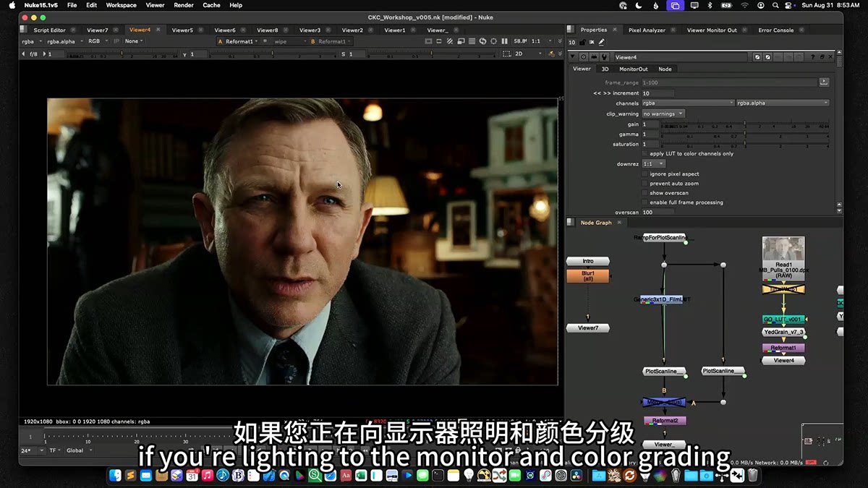Open the rgba.alpha dropdown in Properties
Viewport: 868px width, 488px height.
[x=783, y=103]
